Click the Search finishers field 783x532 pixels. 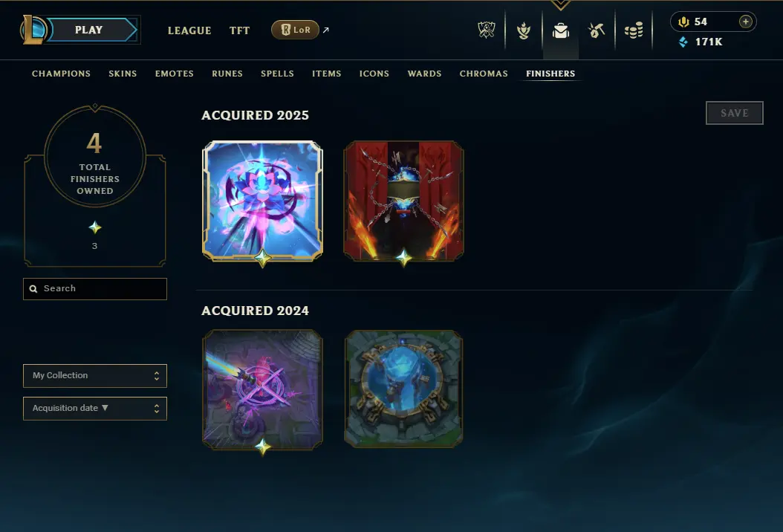pyautogui.click(x=95, y=289)
